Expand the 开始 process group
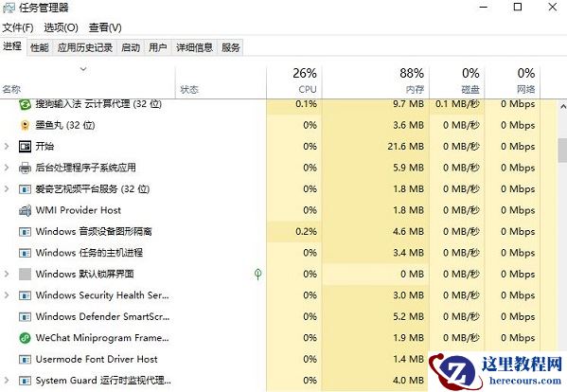This screenshot has width=567, height=392. tap(7, 147)
